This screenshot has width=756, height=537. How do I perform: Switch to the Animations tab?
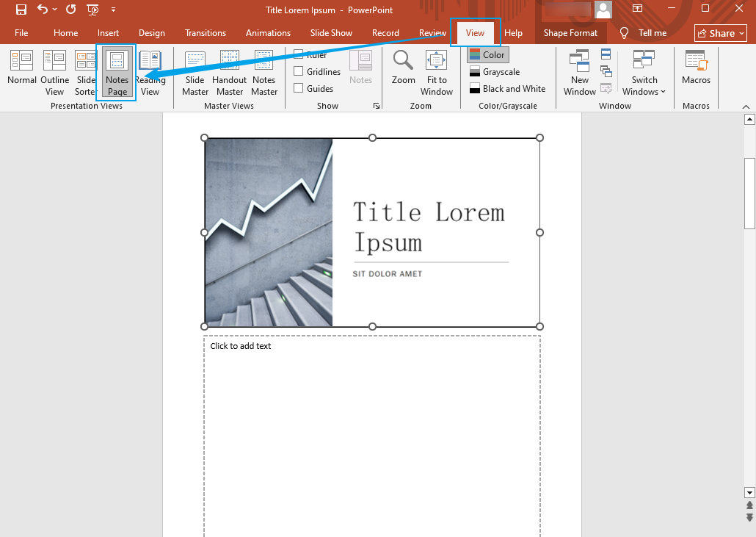pos(268,33)
